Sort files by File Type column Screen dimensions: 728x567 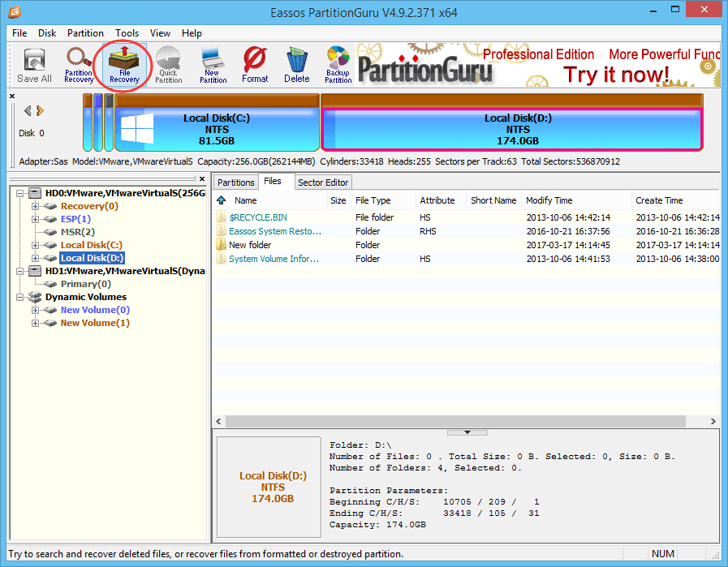(x=382, y=200)
